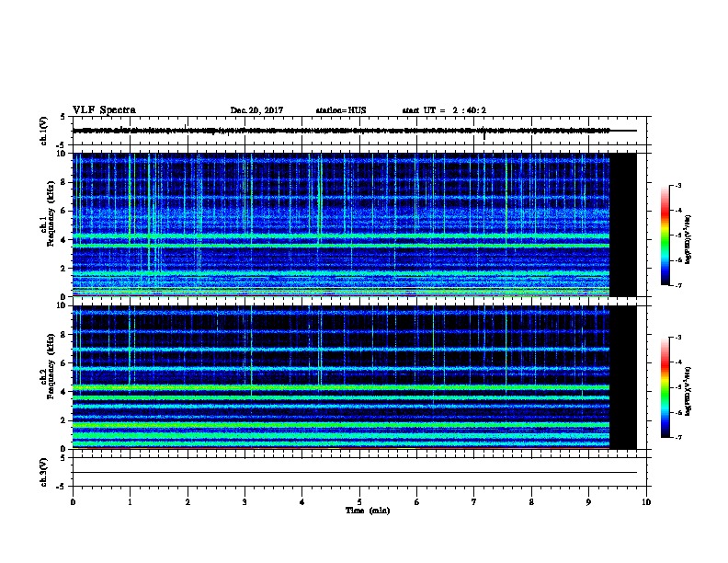Click the time axis tick label "5"

click(359, 502)
